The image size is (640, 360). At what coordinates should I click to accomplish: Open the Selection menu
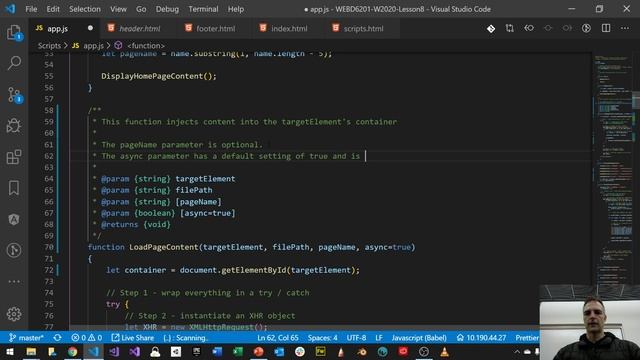pyautogui.click(x=84, y=9)
